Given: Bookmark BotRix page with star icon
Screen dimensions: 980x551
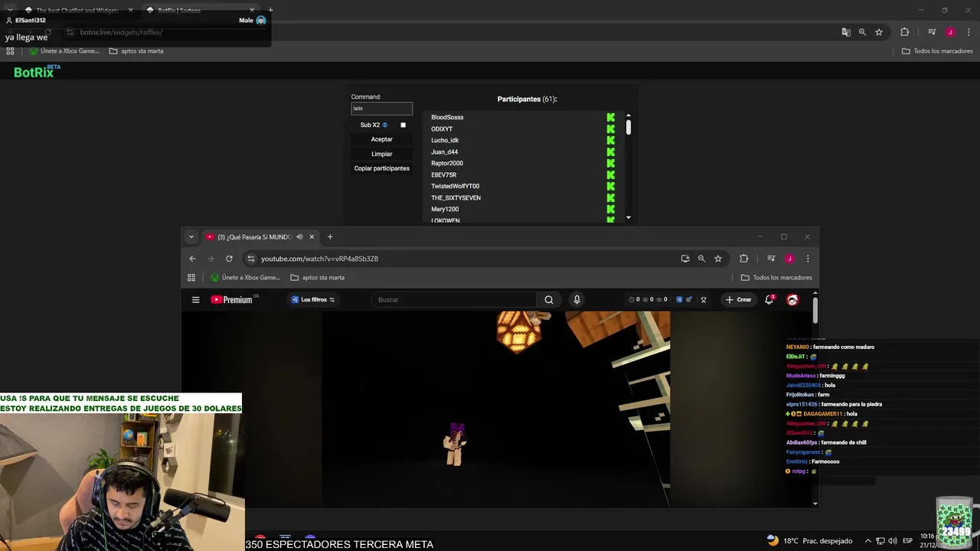Looking at the screenshot, I should click(879, 32).
